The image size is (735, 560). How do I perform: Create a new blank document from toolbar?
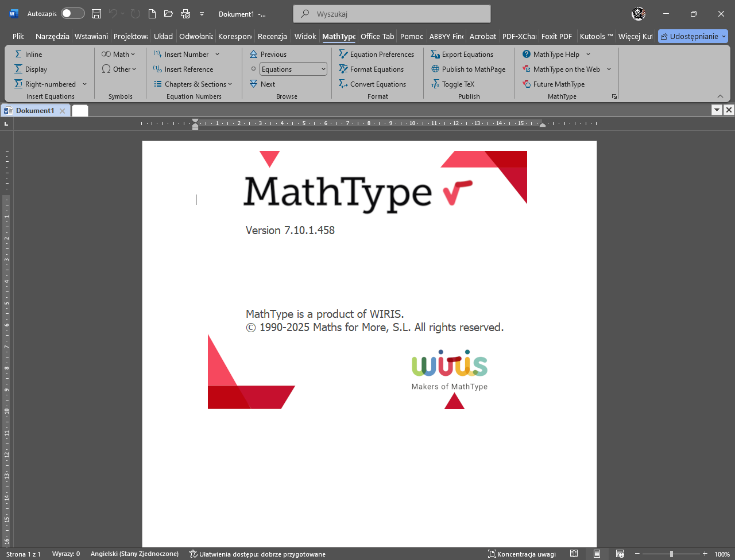click(x=152, y=14)
